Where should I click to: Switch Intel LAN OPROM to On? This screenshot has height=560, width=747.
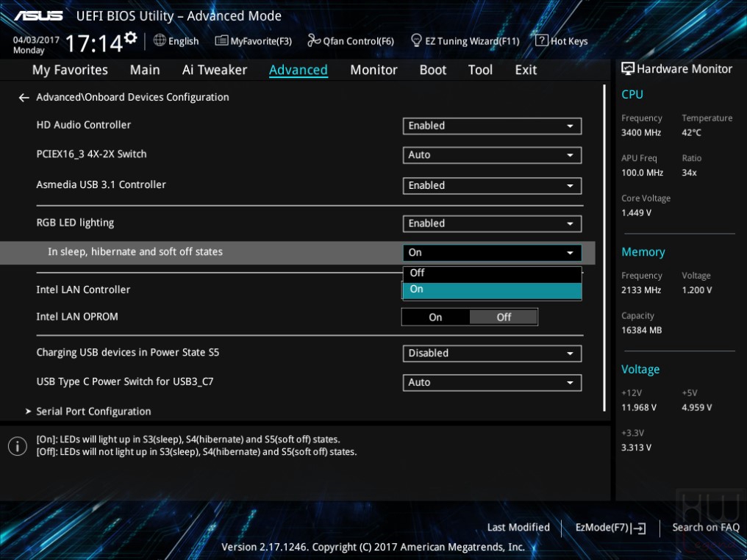(x=435, y=317)
